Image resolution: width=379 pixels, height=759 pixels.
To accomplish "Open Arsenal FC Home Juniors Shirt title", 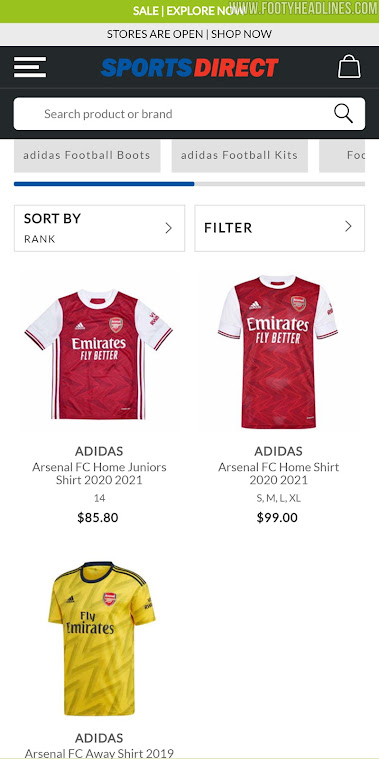I will [x=99, y=473].
